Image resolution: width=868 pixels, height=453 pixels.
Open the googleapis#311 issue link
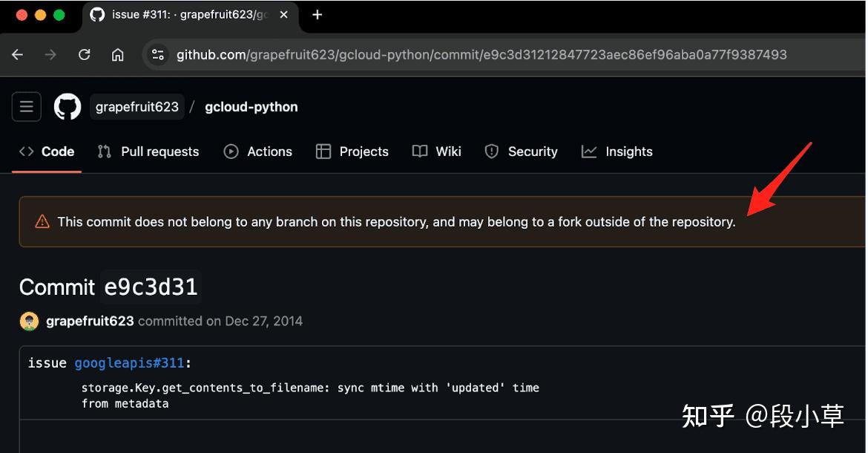[x=130, y=362]
